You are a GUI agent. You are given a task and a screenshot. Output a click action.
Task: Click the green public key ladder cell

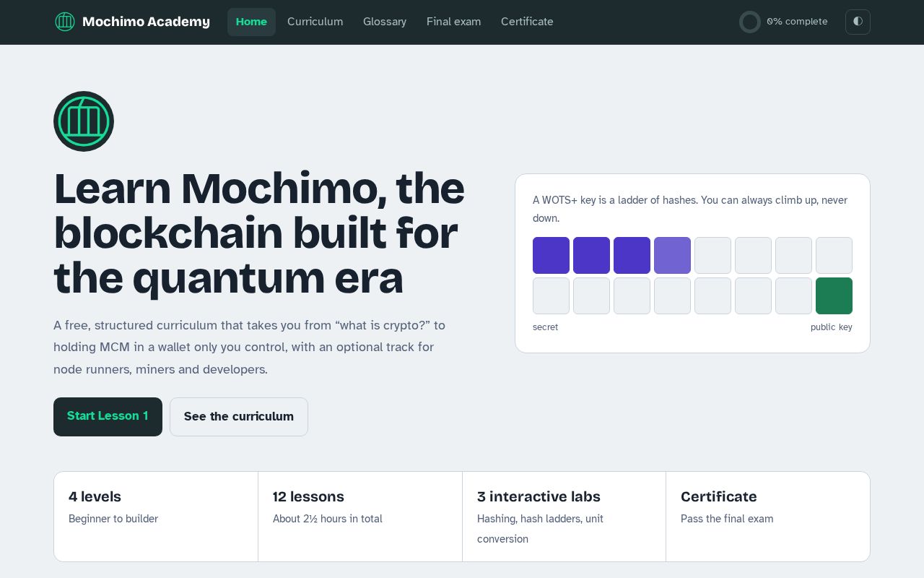[834, 296]
